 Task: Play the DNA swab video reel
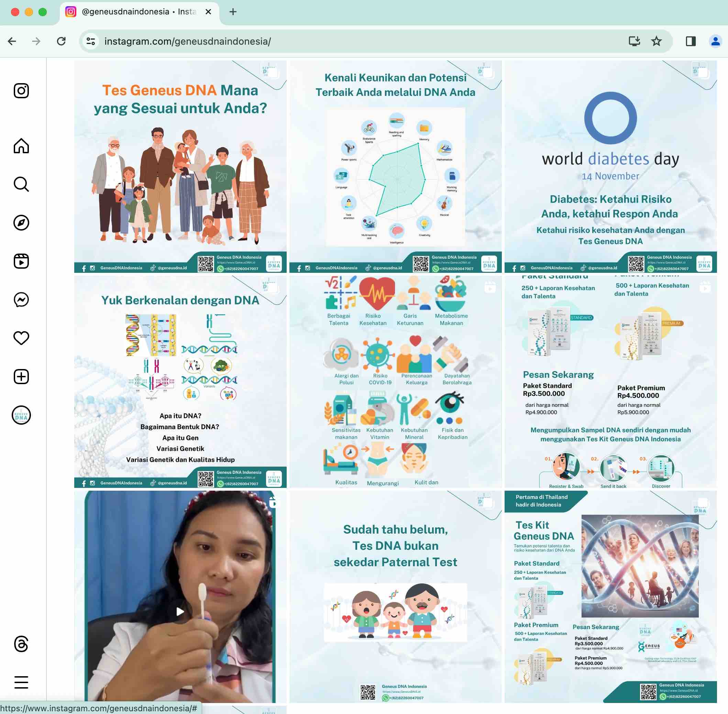tap(180, 596)
